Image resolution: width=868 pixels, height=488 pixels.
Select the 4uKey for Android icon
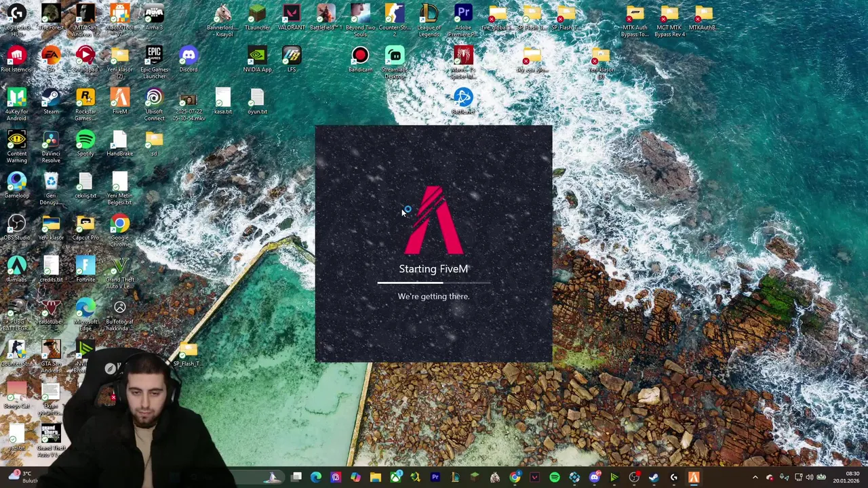[16, 103]
